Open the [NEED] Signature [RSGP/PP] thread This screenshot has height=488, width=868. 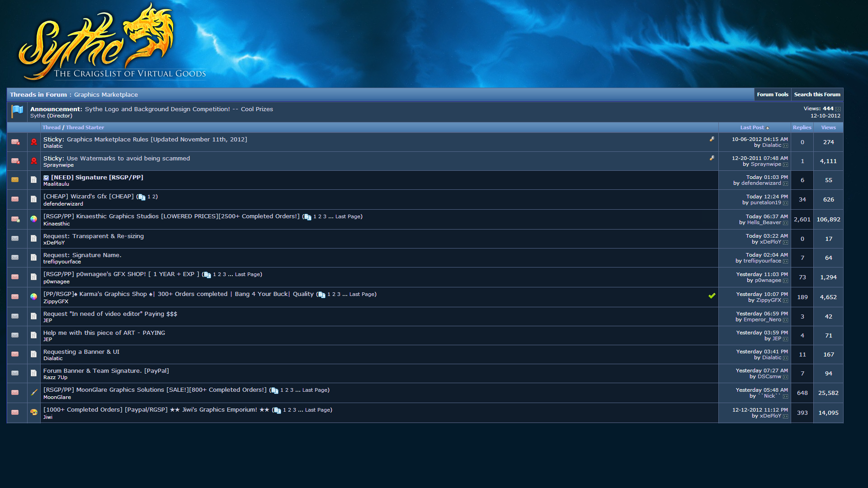pyautogui.click(x=97, y=177)
